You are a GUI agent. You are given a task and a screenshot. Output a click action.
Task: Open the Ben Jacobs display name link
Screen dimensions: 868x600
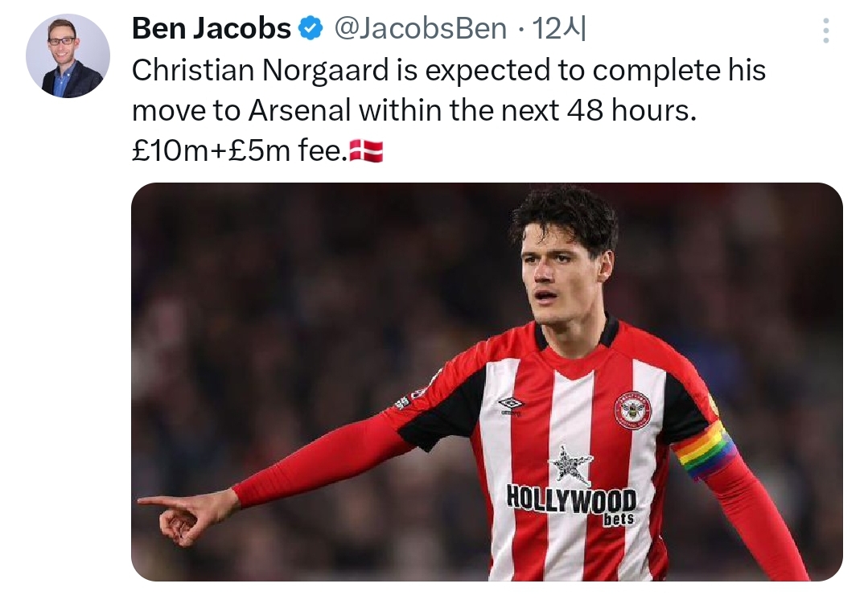tap(211, 29)
